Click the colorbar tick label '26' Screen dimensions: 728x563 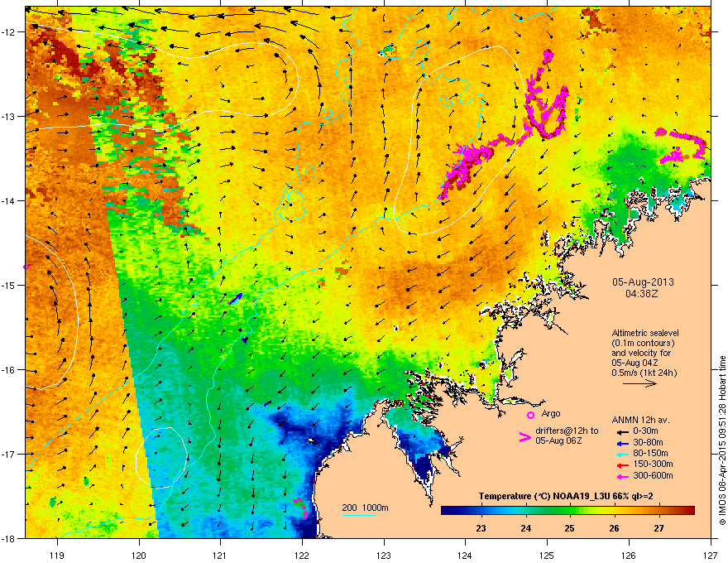click(614, 528)
